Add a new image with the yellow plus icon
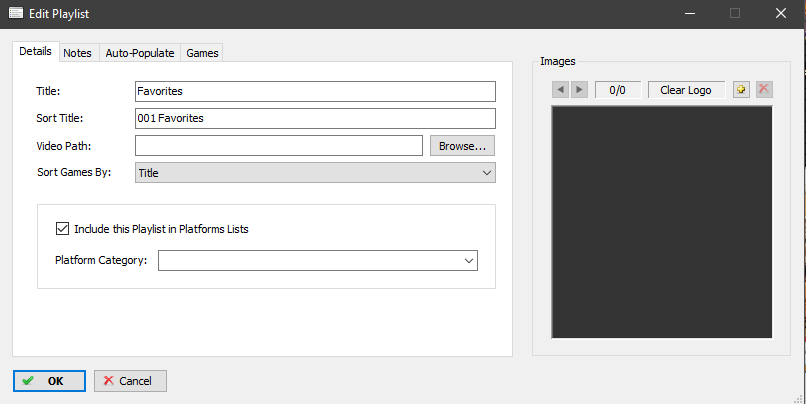This screenshot has width=806, height=404. (x=741, y=89)
